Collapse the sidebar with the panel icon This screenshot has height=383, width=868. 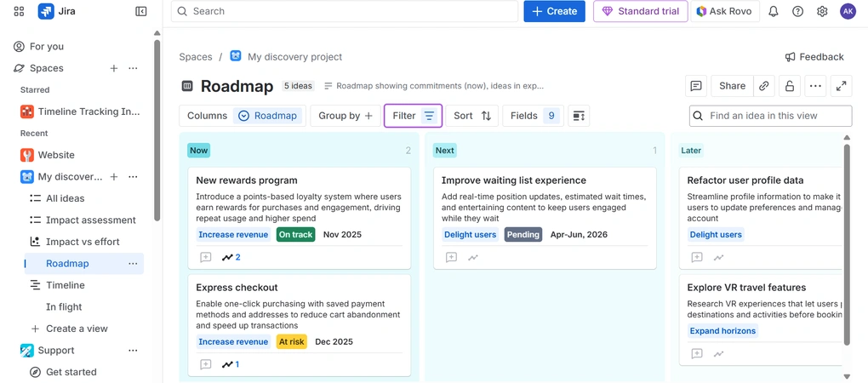click(141, 11)
